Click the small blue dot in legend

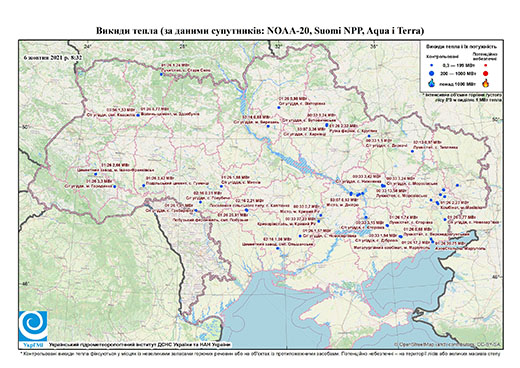[432, 65]
